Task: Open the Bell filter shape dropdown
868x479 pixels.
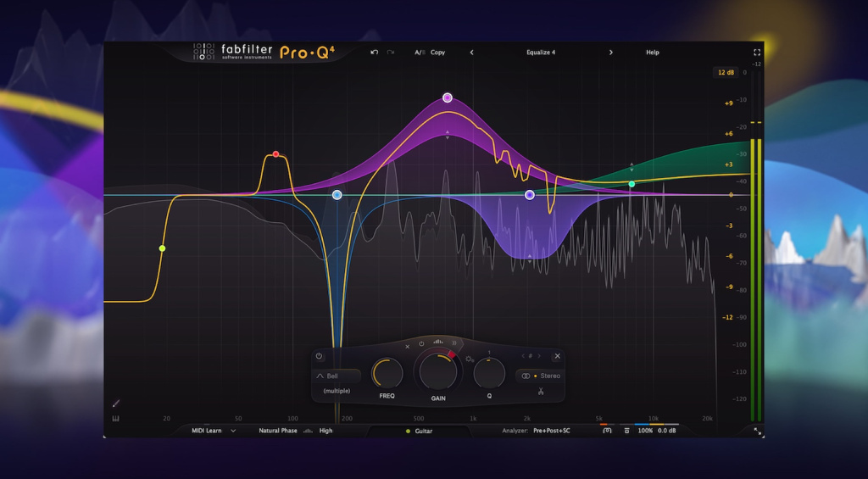Action: tap(336, 376)
